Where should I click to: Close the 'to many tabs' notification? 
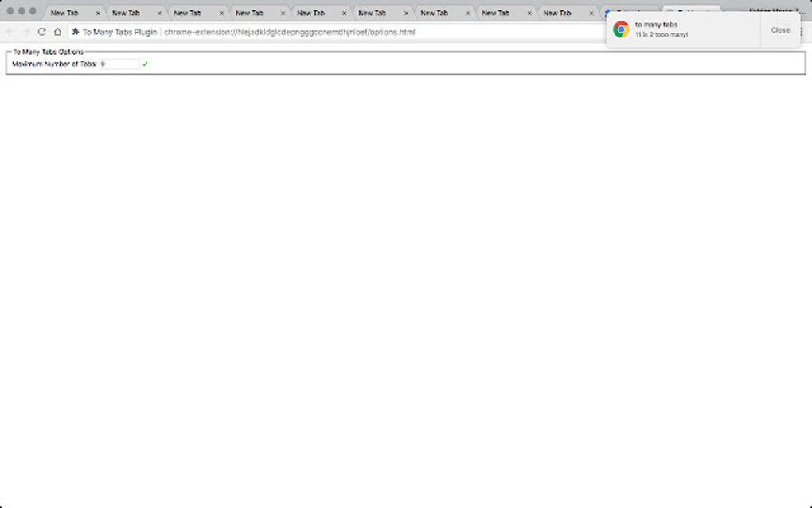click(780, 30)
